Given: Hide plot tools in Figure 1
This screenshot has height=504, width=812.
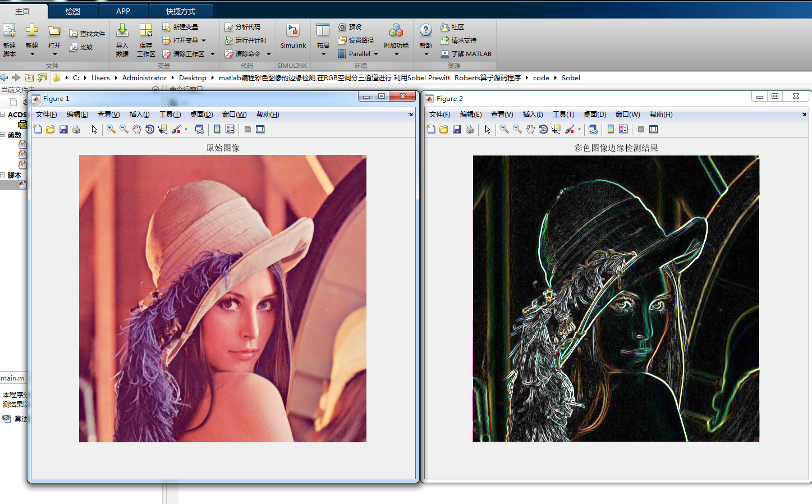Looking at the screenshot, I should [247, 129].
